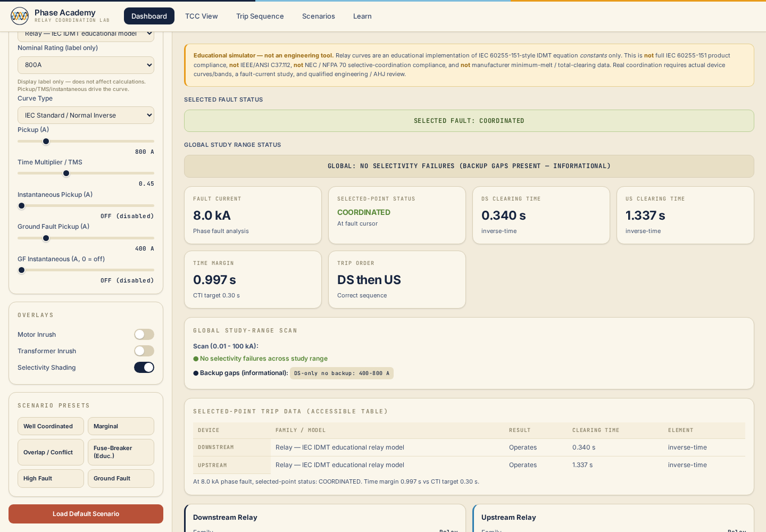Screen dimensions: 766x532
Task: Click the 8.0 kA fault current value
Action: (212, 215)
